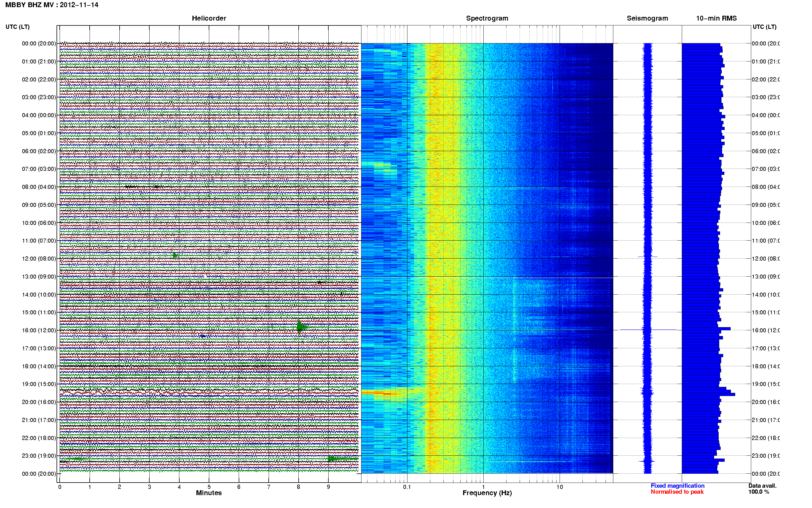Click left time label '12:00 (08:00)'
812x508 pixels.
point(39,259)
